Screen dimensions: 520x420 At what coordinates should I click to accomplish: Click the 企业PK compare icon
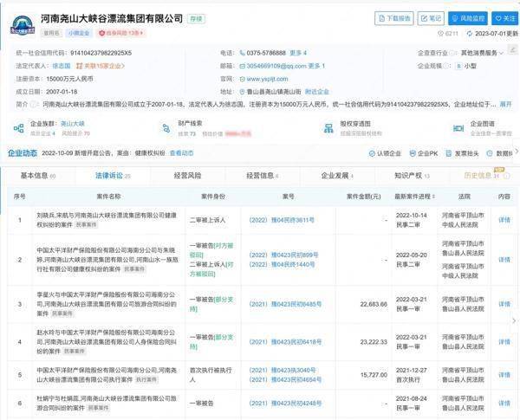pyautogui.click(x=413, y=153)
